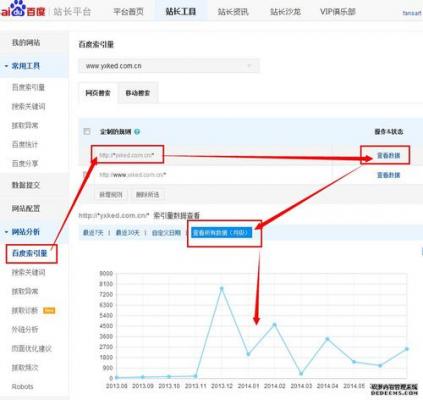Screen dimensions: 423x400
Task: Open the 平台首页 nav item
Action: click(128, 12)
